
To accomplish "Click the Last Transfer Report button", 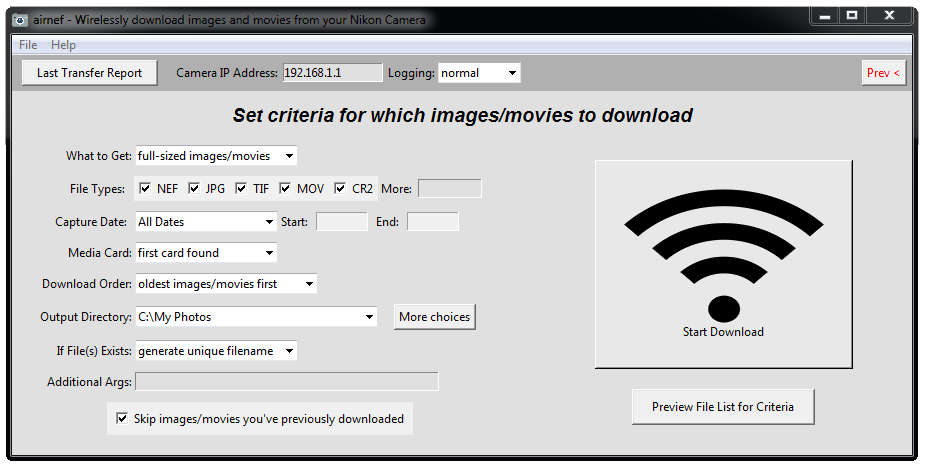I will [89, 73].
